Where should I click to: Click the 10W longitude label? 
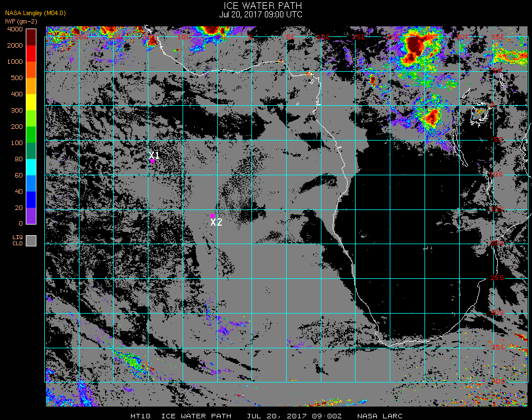click(x=185, y=37)
